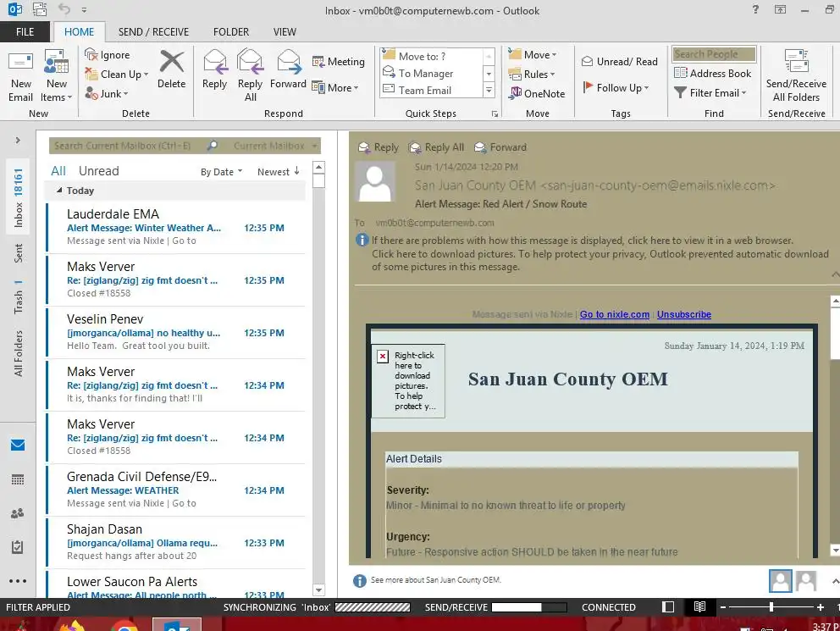Open the New Items menu

click(x=56, y=76)
